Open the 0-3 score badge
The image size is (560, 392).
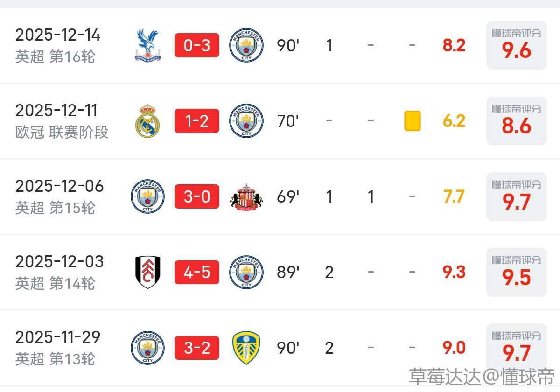(x=196, y=45)
